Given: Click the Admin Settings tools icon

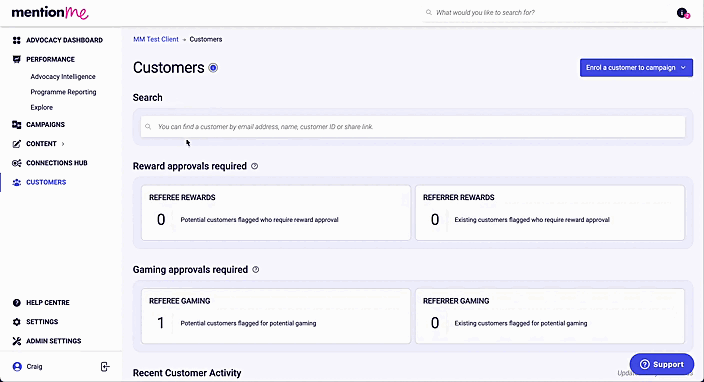Looking at the screenshot, I should coord(17,341).
